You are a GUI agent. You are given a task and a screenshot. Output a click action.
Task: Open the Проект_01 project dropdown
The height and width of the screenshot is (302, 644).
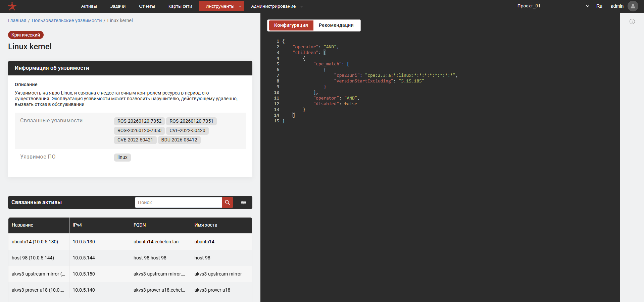tap(553, 6)
